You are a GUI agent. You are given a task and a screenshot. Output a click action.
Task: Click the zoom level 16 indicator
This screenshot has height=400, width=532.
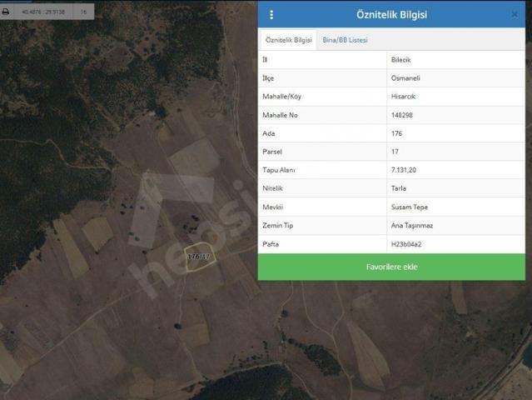click(x=83, y=12)
